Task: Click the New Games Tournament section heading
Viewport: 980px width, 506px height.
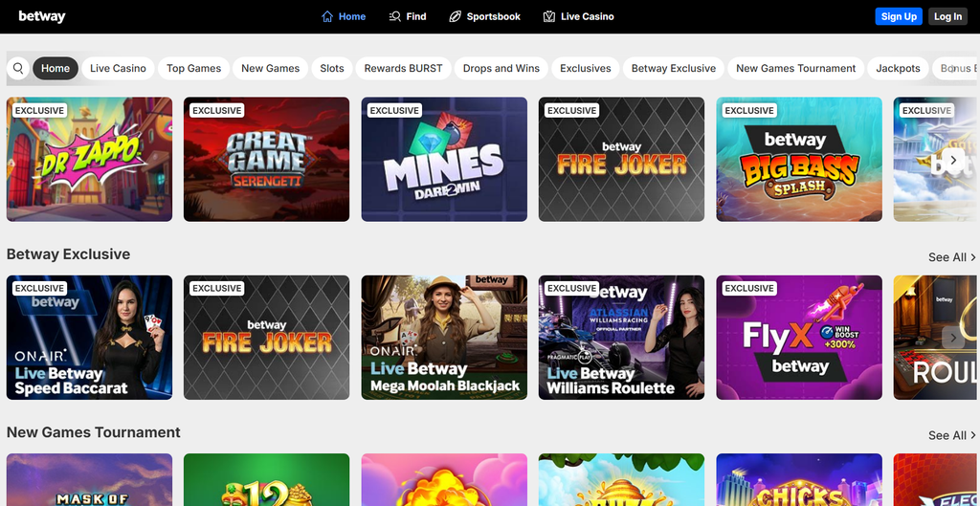Action: coord(93,432)
